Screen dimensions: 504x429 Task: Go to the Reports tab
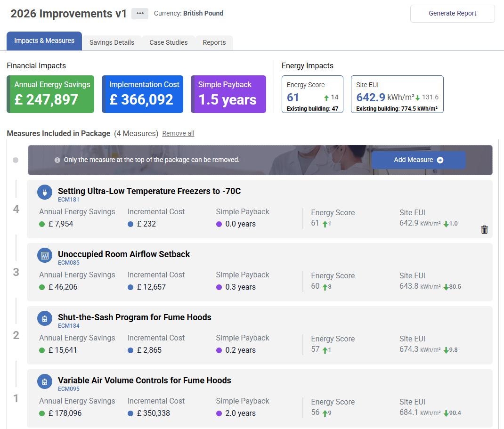pyautogui.click(x=214, y=42)
